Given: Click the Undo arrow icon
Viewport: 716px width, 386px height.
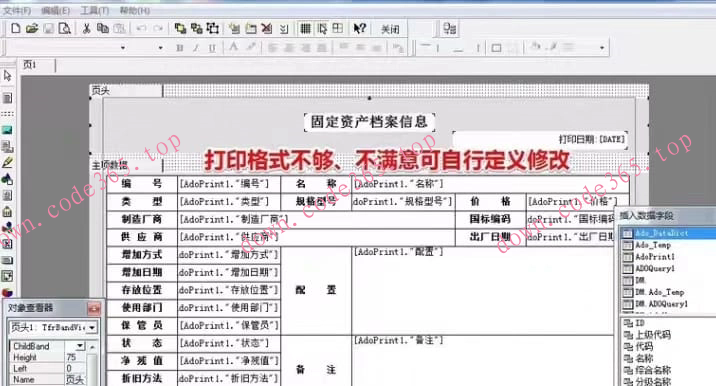Looking at the screenshot, I should point(142,28).
